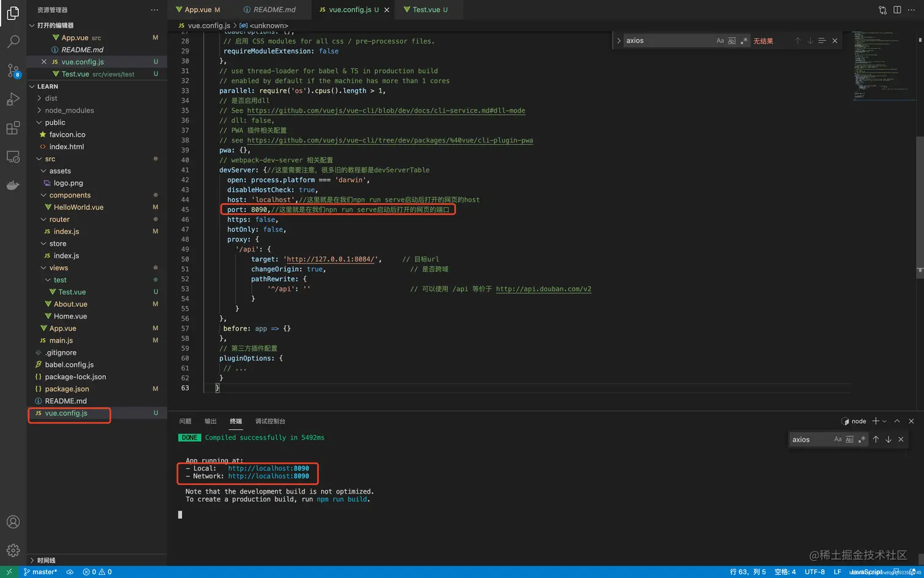Go to next match in editor find
Viewport: 924px width, 578px height.
click(x=810, y=40)
